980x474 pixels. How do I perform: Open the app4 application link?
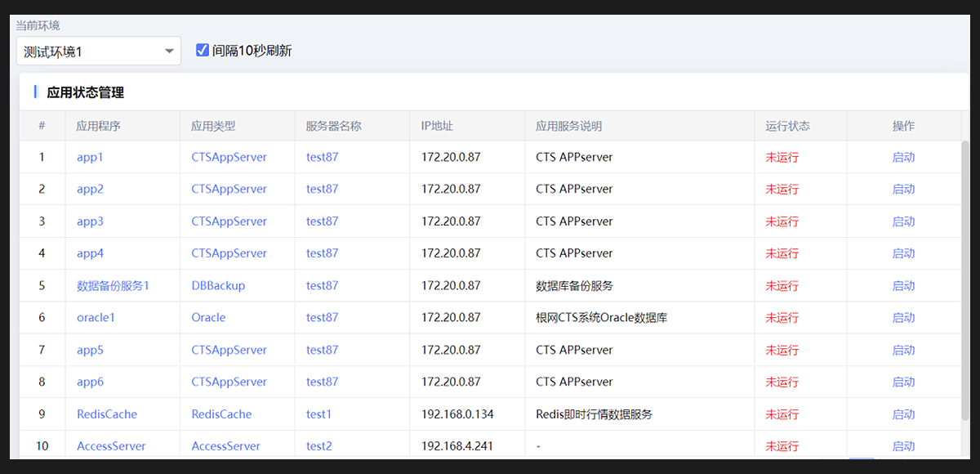pyautogui.click(x=90, y=253)
